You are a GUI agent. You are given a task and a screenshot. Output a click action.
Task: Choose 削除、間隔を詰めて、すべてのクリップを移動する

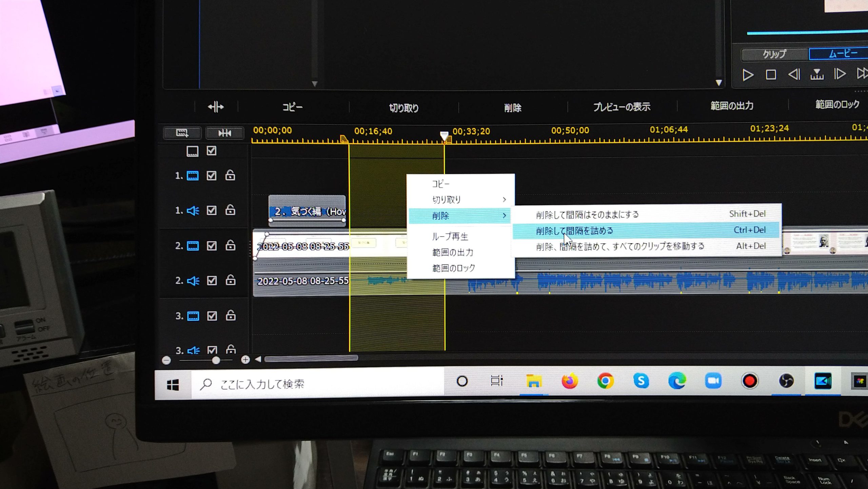pos(647,246)
